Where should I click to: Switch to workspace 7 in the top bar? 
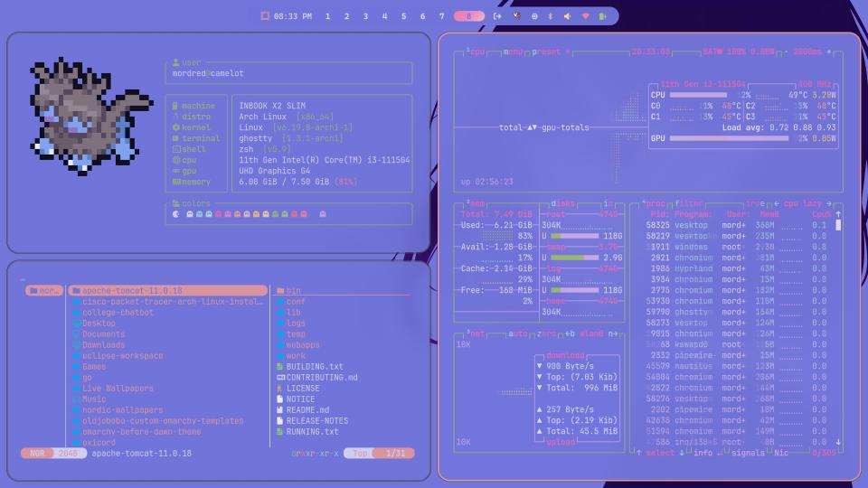coord(441,16)
